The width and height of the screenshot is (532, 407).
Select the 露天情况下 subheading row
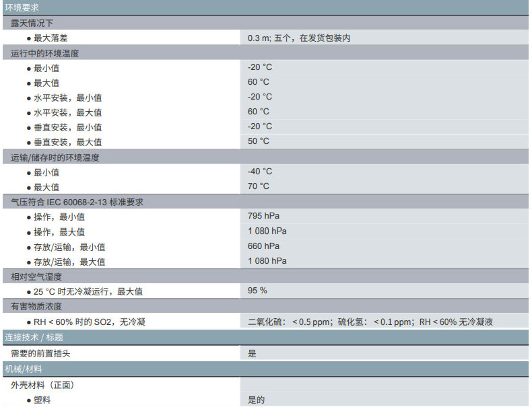(x=32, y=24)
